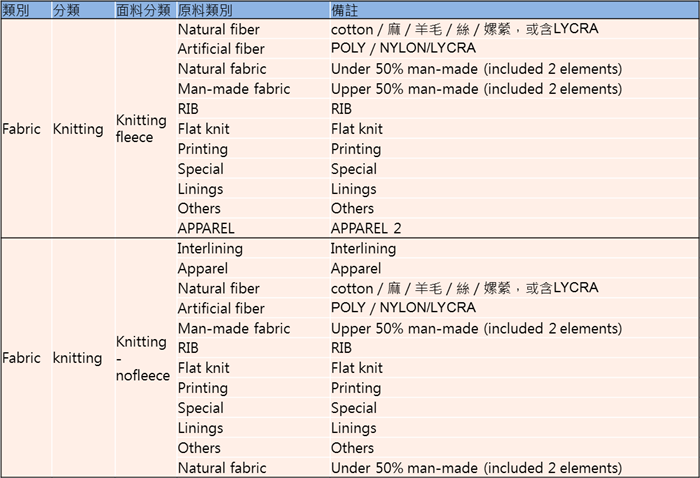Select mixed-case "Apparel" in the 備註 column
Screen dimensions: 700x478
(x=355, y=268)
